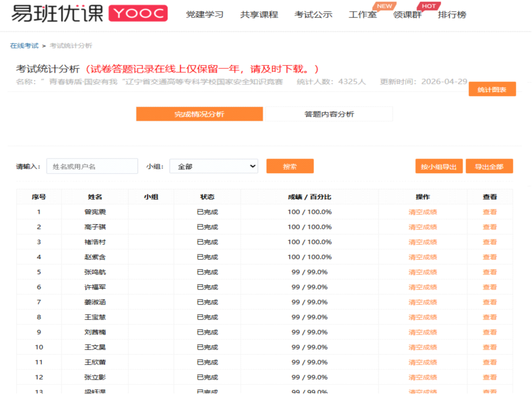
Task: Click 查看 for row 6
Action: pyautogui.click(x=490, y=287)
